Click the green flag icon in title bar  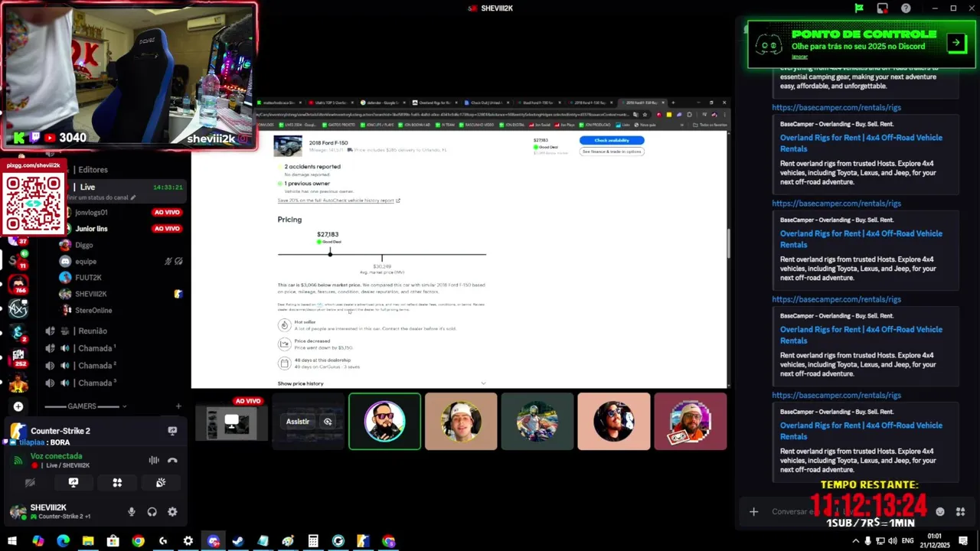[859, 8]
